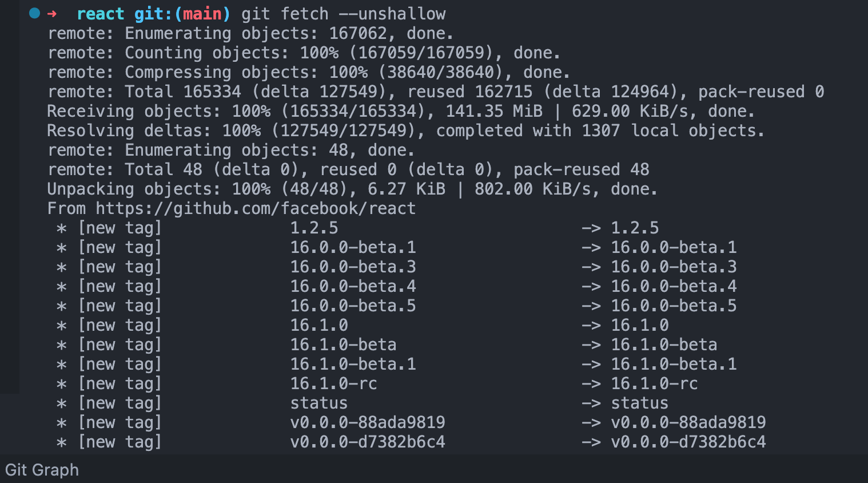Click the 1.2.5 tag name on left
This screenshot has height=483, width=868.
pyautogui.click(x=314, y=228)
